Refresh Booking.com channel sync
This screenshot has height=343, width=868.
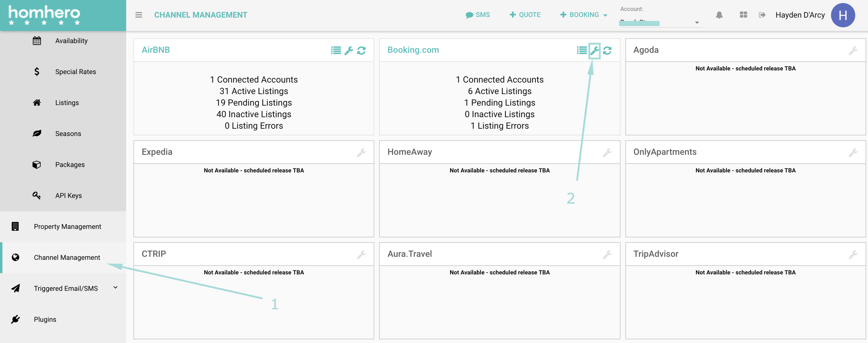[607, 51]
